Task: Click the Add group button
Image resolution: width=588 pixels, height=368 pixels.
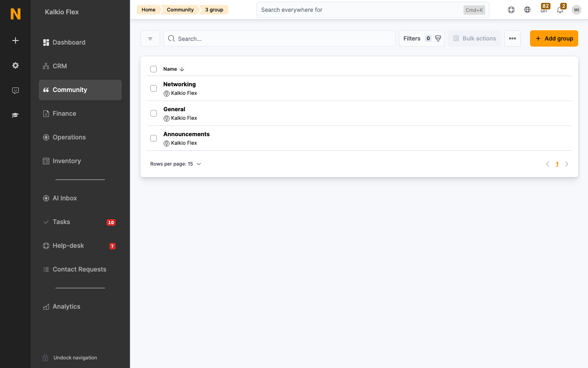Action: tap(554, 38)
